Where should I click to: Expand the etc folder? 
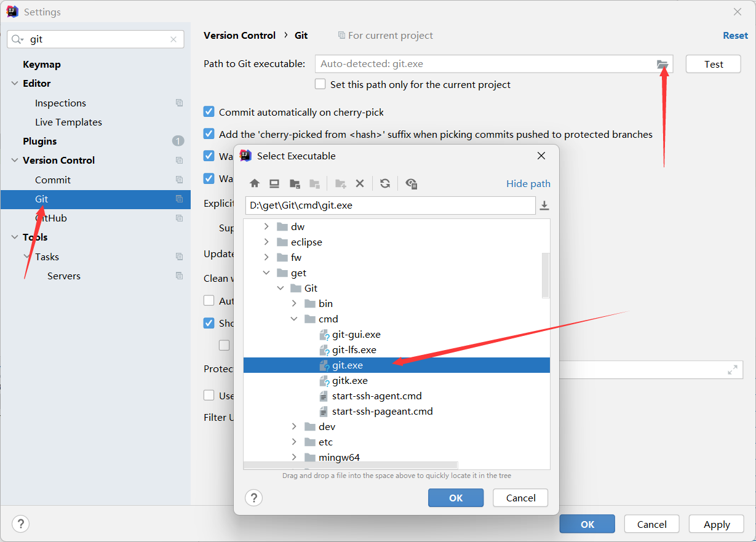294,442
